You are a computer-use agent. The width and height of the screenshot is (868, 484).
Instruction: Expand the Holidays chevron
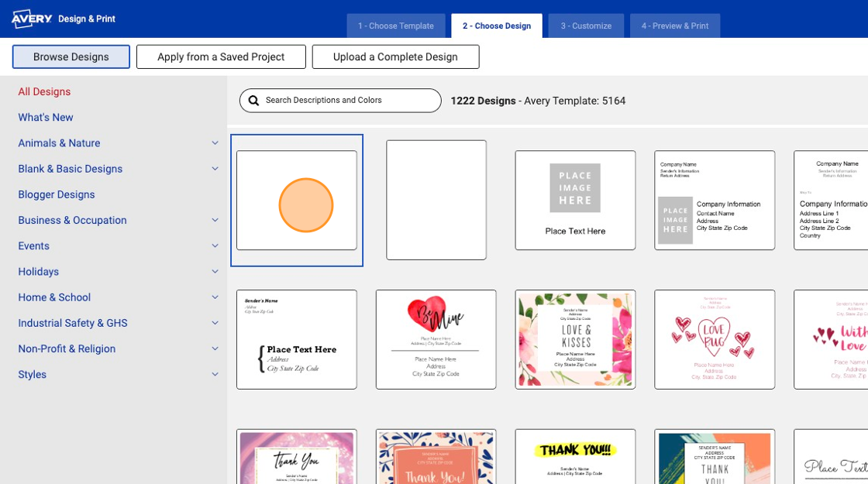(x=215, y=272)
